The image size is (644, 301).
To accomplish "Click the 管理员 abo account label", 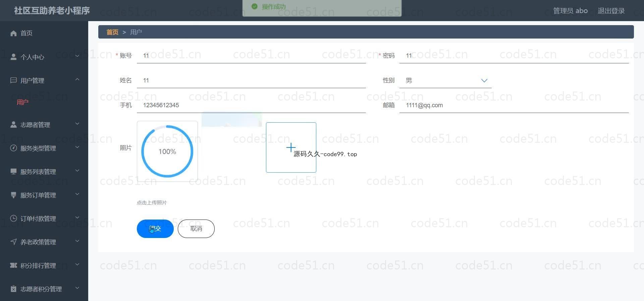I will coord(570,11).
